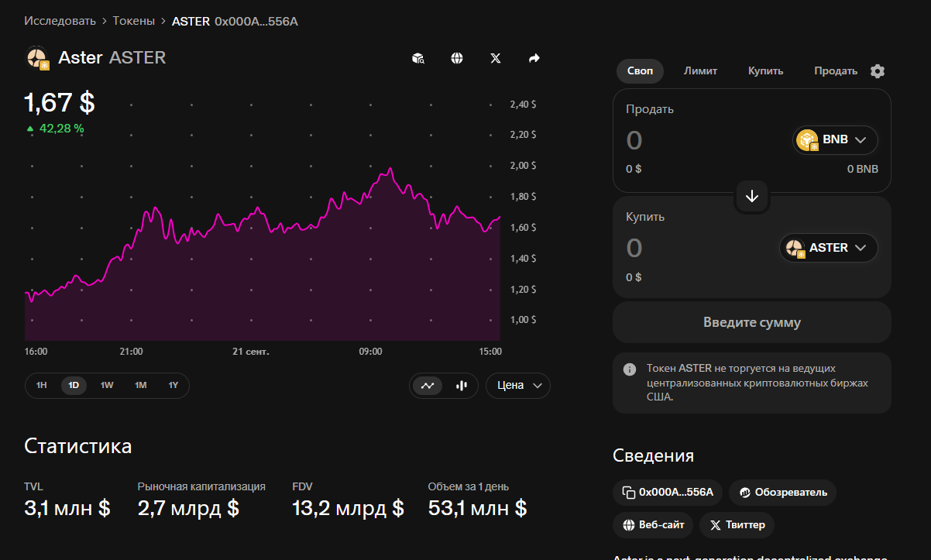Click the 1,67 $ price value
The image size is (931, 560).
point(60,103)
